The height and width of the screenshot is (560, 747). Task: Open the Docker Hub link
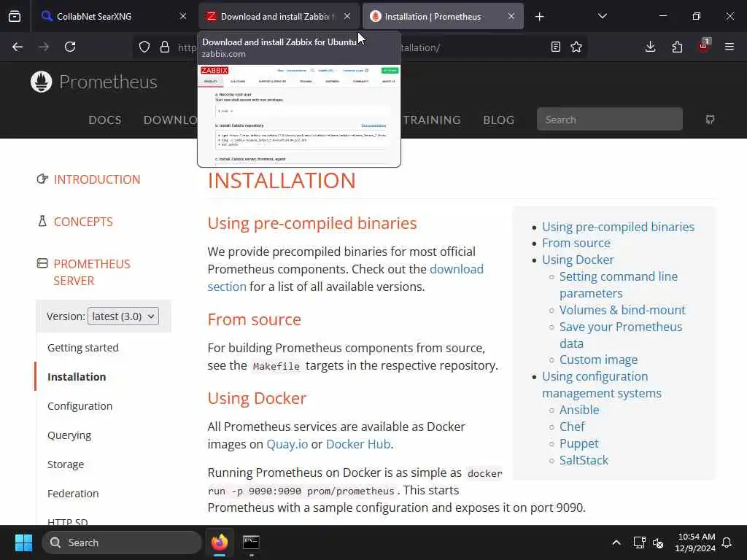(x=357, y=444)
